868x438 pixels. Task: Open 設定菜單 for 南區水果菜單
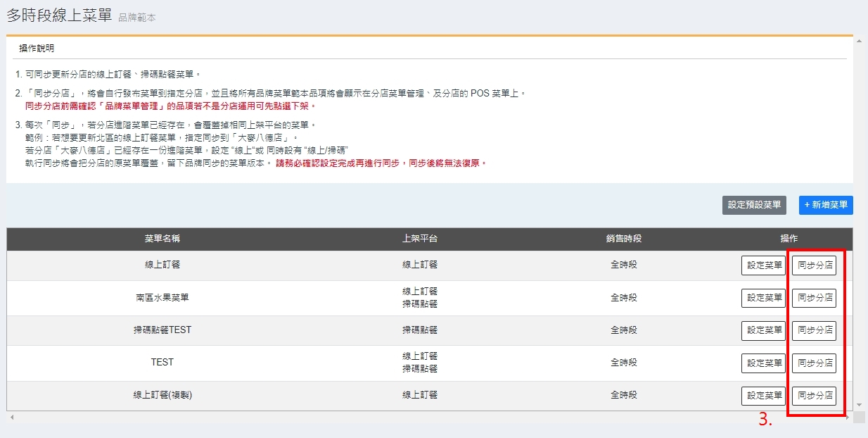(x=764, y=298)
